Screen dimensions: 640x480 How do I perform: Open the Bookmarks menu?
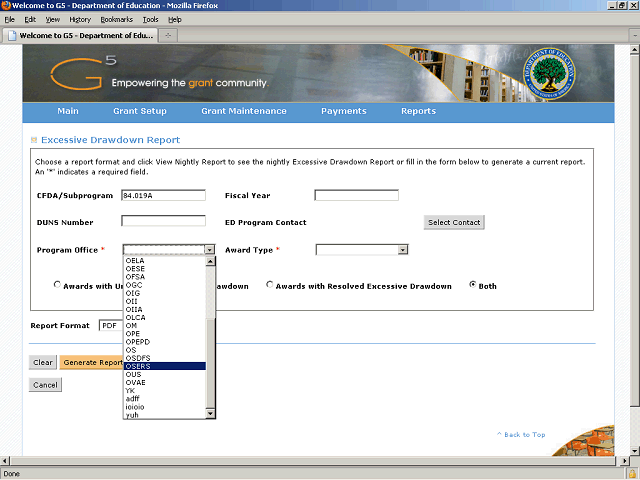tap(117, 20)
